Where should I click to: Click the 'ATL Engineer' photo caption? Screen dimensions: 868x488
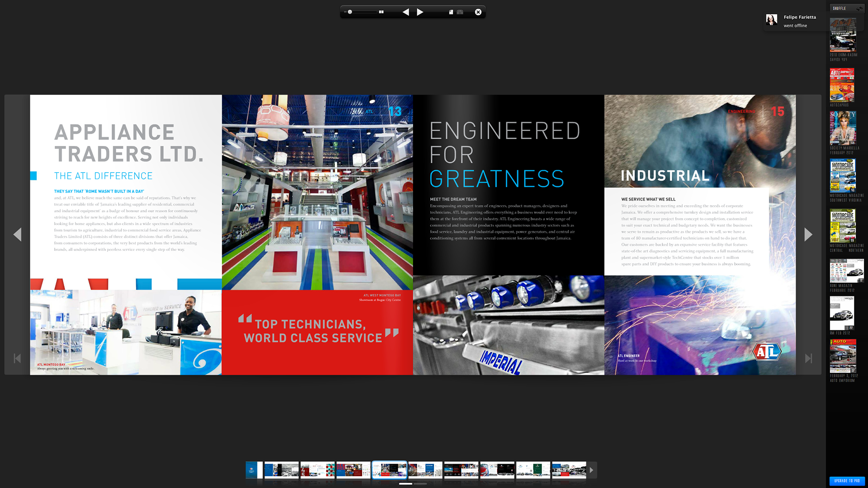click(629, 356)
